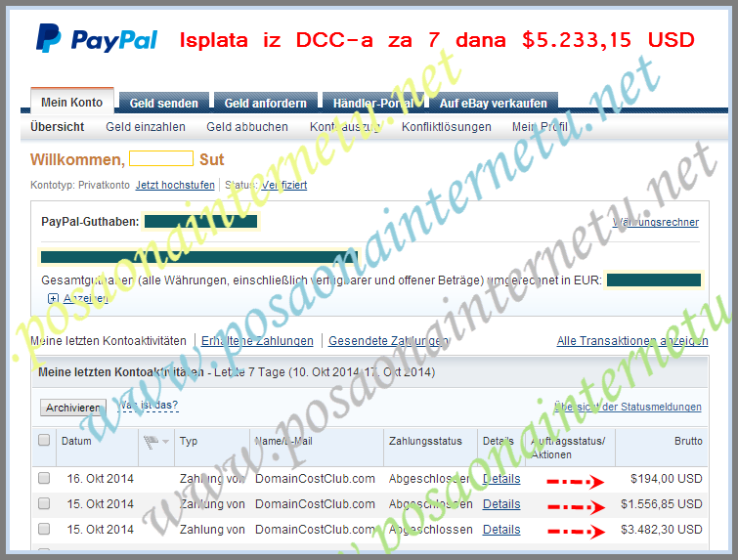Click the $3.482,30 USD amount
Screen dimensions: 738x560
point(662,530)
